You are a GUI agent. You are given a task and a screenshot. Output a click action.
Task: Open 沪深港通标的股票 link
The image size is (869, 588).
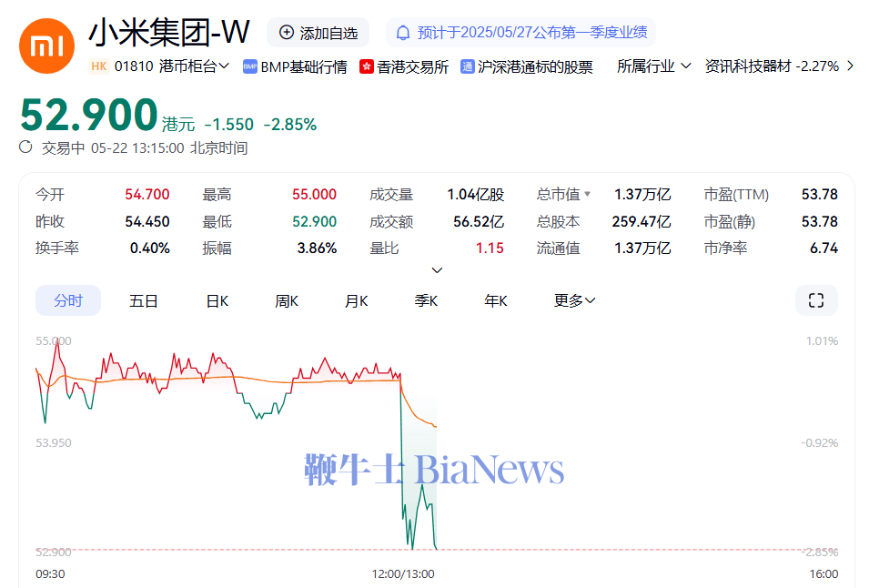pos(535,67)
